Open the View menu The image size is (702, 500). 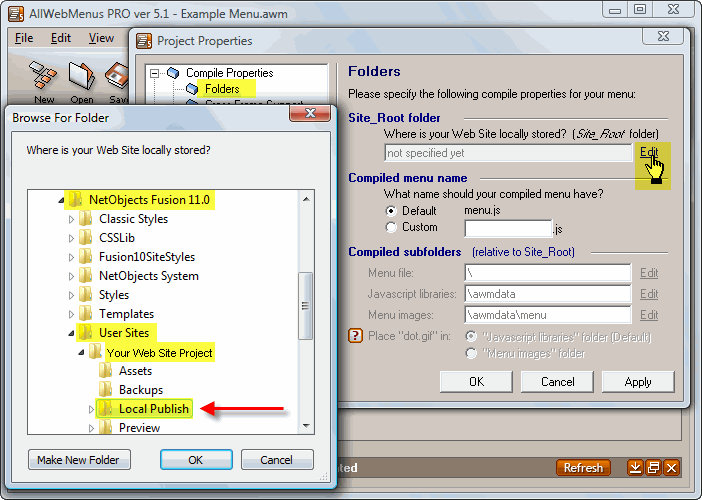click(x=101, y=38)
